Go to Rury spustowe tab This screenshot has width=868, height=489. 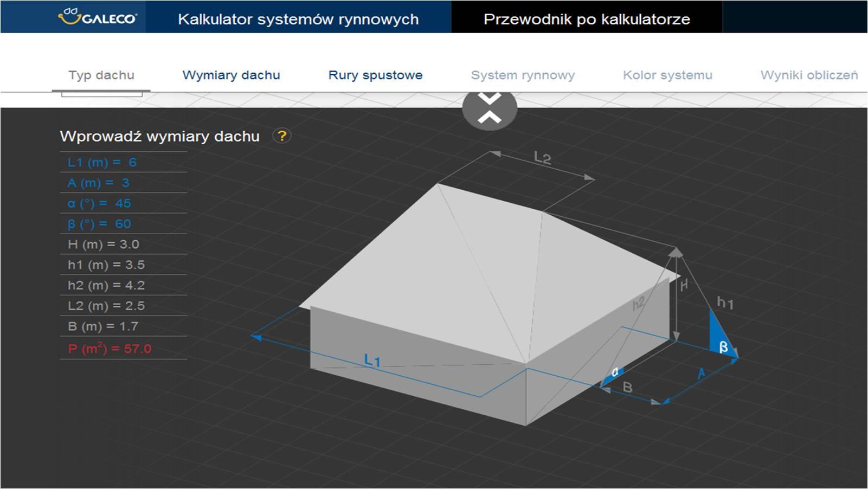375,75
